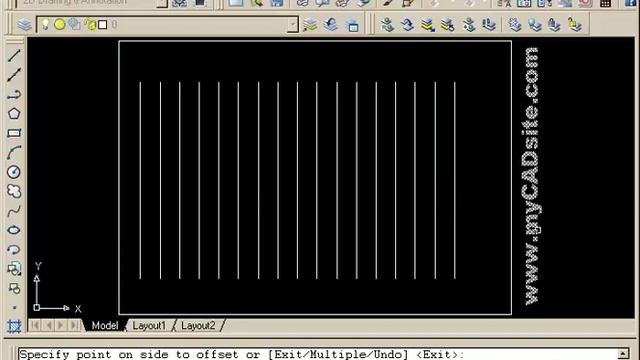Click the leftmost vertical line in drawing
The image size is (640, 360).
click(x=140, y=180)
